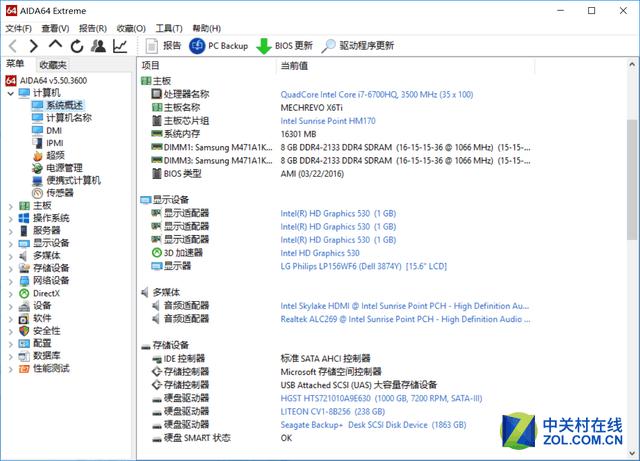The image size is (640, 461).
Task: Click the vertical scrollbar thumb
Action: tap(632, 180)
